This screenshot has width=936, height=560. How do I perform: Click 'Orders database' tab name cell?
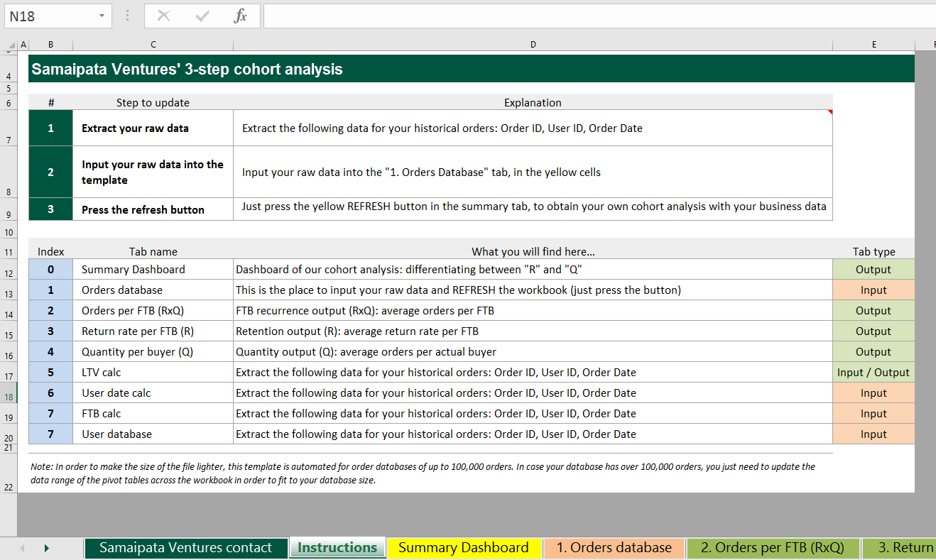[x=153, y=290]
